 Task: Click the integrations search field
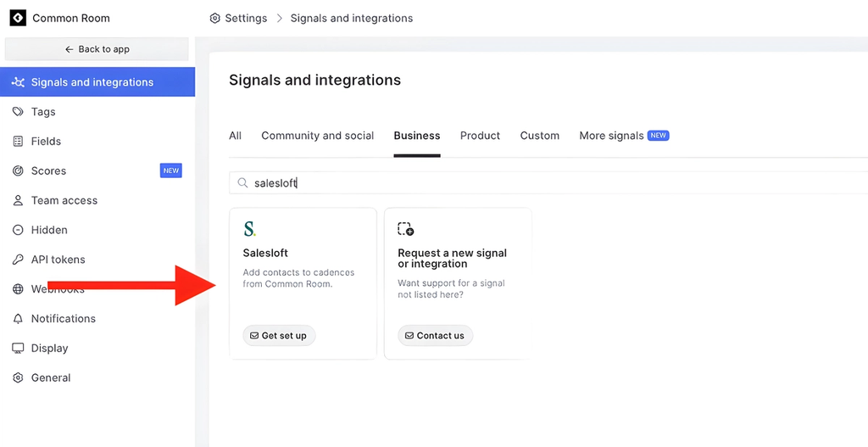point(542,183)
